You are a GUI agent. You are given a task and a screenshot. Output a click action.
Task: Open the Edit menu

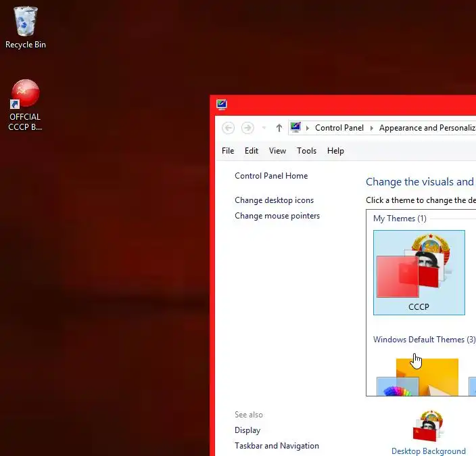coord(252,151)
